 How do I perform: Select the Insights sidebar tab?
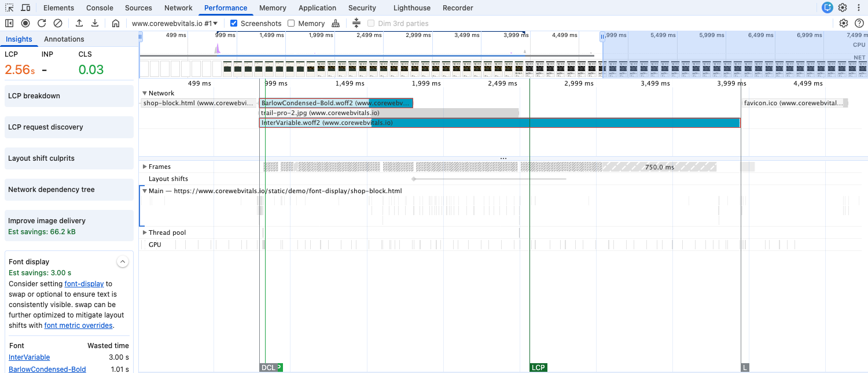pos(19,39)
